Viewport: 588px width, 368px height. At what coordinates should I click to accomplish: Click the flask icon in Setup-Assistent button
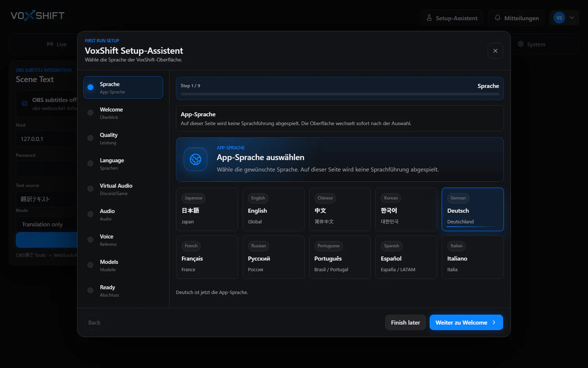429,18
